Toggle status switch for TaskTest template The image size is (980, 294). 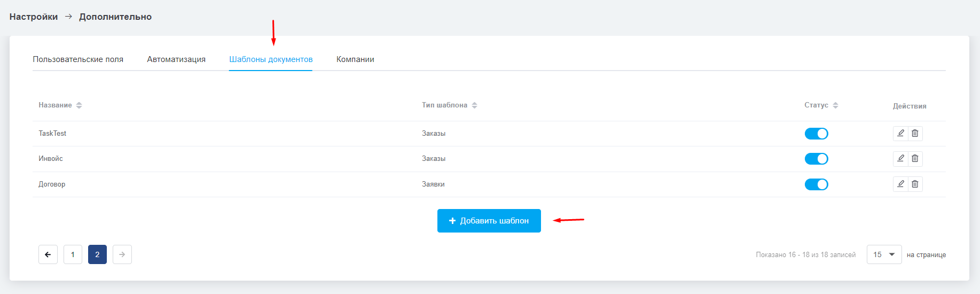816,134
